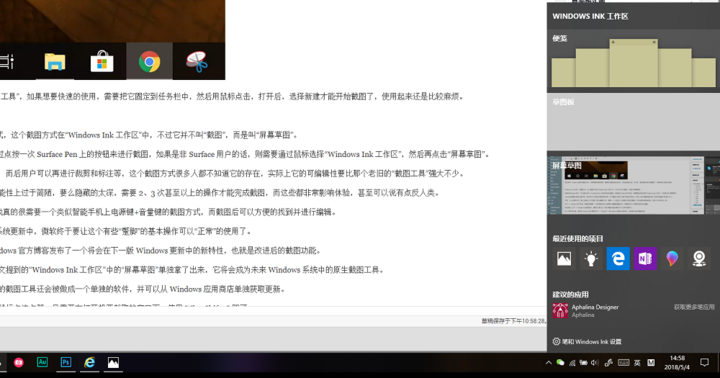This screenshot has width=720, height=378.
Task: Open Photos app in recently used items
Action: point(563,259)
